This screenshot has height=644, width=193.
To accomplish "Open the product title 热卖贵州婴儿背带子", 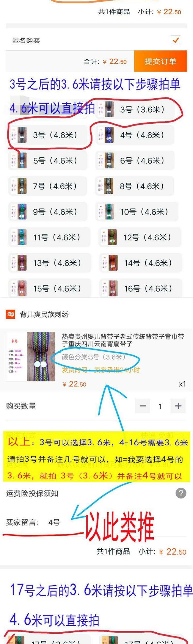I will click(x=123, y=340).
